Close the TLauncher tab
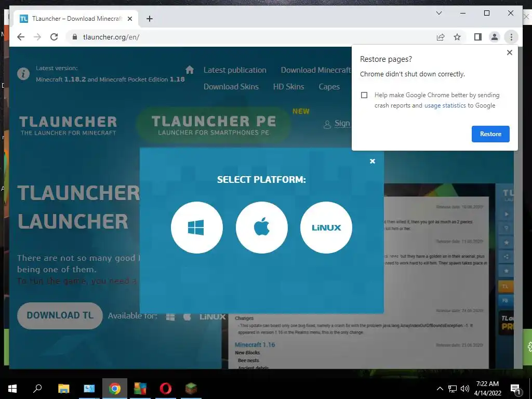This screenshot has height=399, width=532. tap(129, 19)
